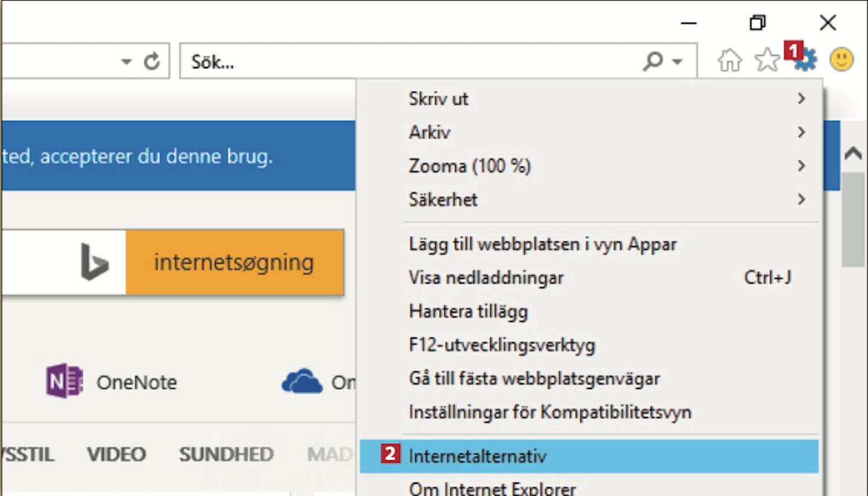Click inside the Sök search field
The height and width of the screenshot is (496, 868).
click(405, 61)
